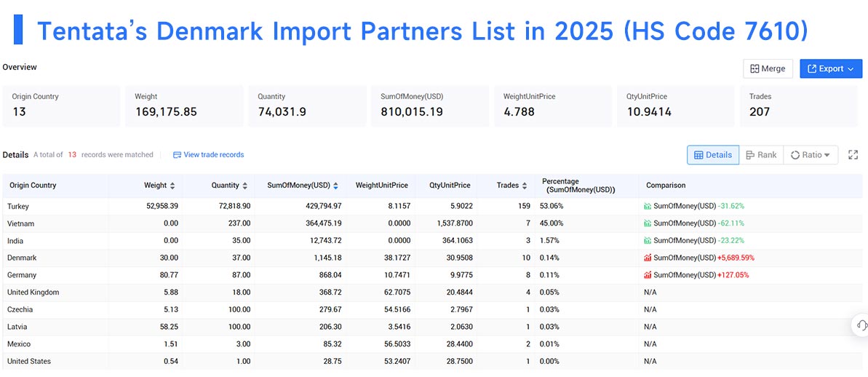
Task: Click the Quantity overview card 74,031.9
Action: coord(307,106)
